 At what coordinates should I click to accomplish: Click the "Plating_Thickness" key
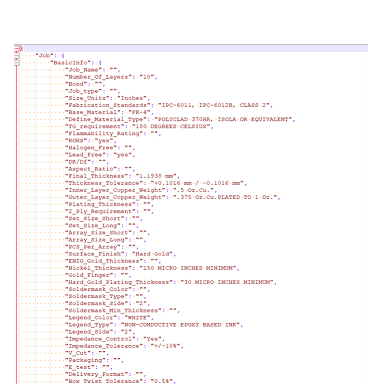point(100,204)
